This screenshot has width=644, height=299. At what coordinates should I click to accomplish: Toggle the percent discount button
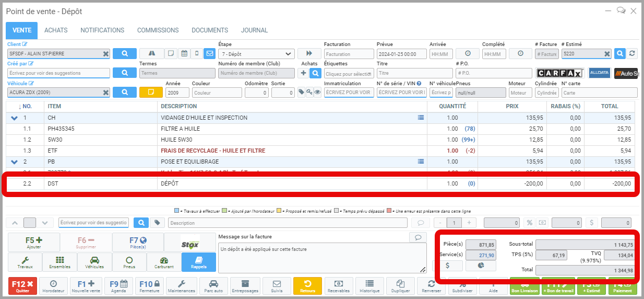(529, 223)
